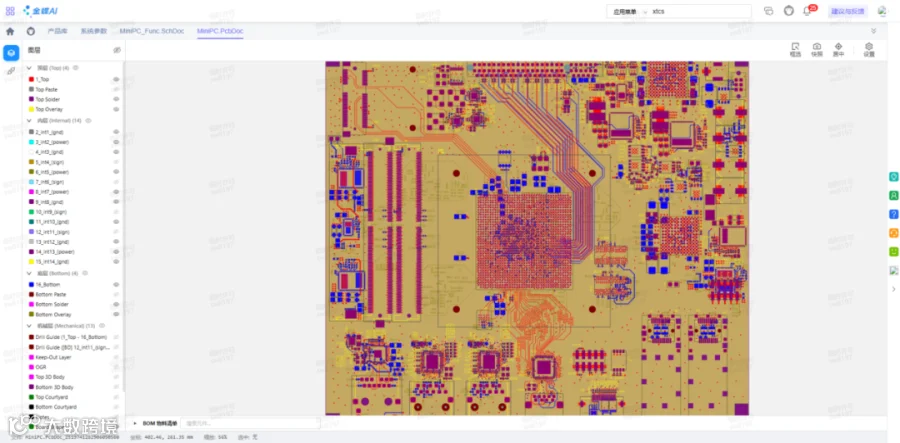Click the feedback (建议与反馈) button

pyautogui.click(x=847, y=11)
